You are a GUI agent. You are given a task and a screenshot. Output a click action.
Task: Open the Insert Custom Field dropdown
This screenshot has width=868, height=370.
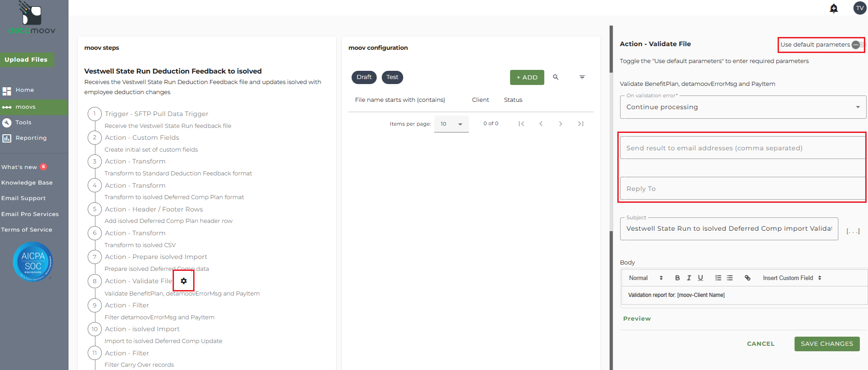792,278
